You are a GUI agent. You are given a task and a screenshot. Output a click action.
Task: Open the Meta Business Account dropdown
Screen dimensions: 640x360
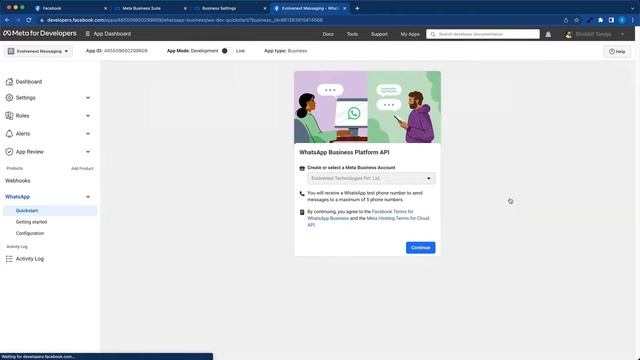(371, 178)
